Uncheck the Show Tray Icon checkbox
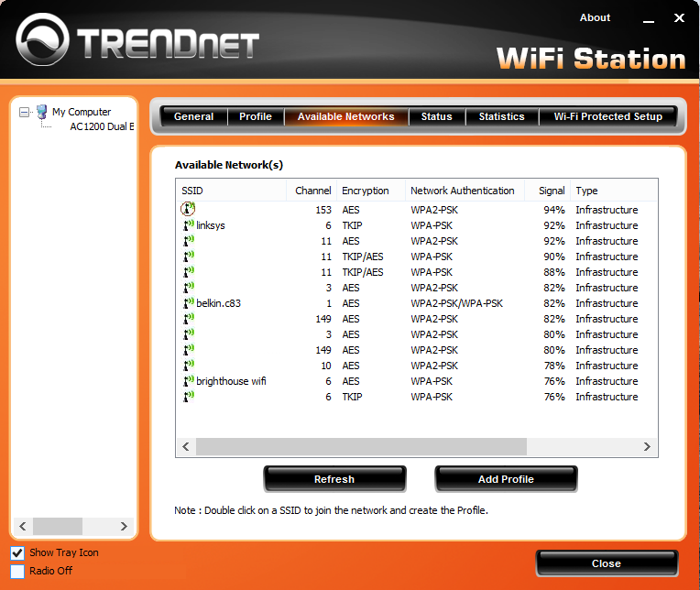Image resolution: width=700 pixels, height=590 pixels. coord(17,553)
